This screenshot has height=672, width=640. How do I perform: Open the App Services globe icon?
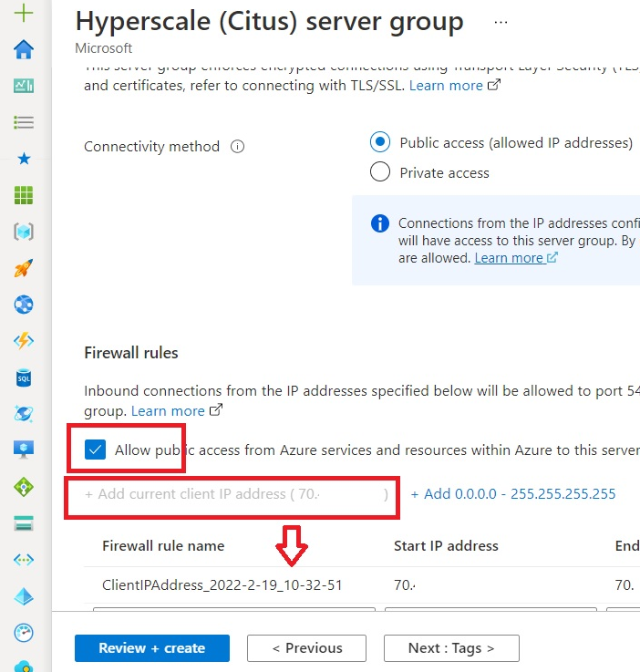(x=24, y=305)
